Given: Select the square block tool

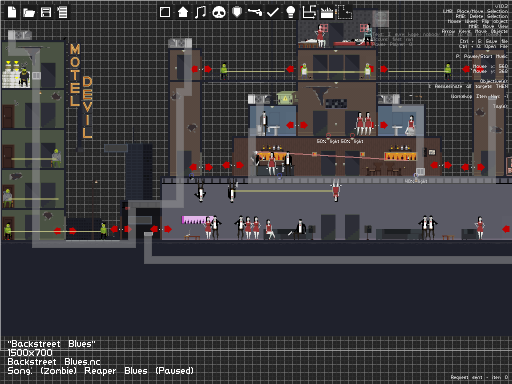Looking at the screenshot, I should [165, 12].
